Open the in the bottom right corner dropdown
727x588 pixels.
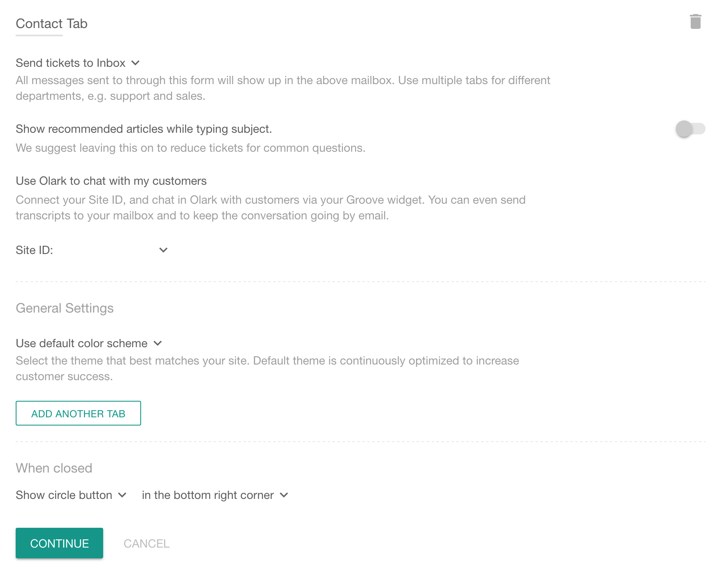click(x=208, y=495)
